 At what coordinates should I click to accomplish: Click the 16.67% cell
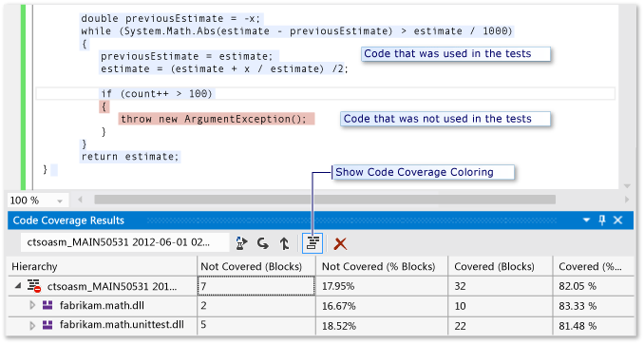(382, 306)
